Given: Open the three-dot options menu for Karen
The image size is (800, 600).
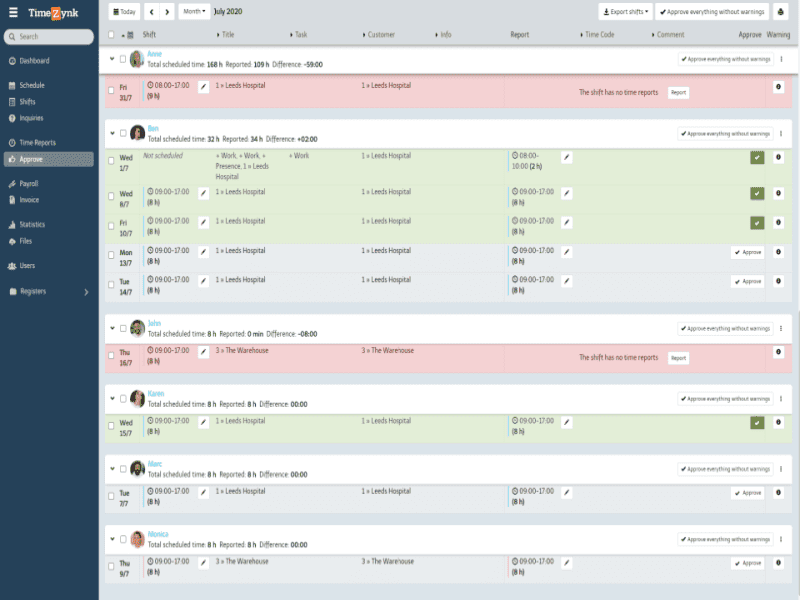Looking at the screenshot, I should point(781,398).
